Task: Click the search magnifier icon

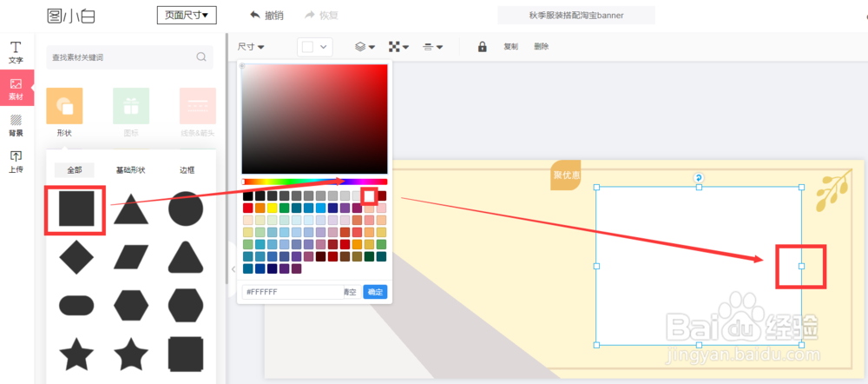Action: click(201, 57)
